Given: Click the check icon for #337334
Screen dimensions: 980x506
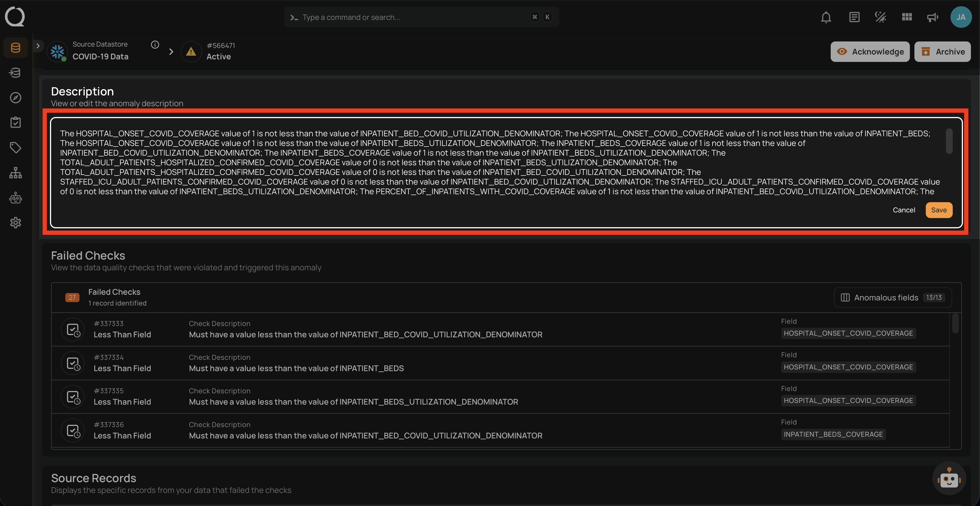Looking at the screenshot, I should click(73, 363).
